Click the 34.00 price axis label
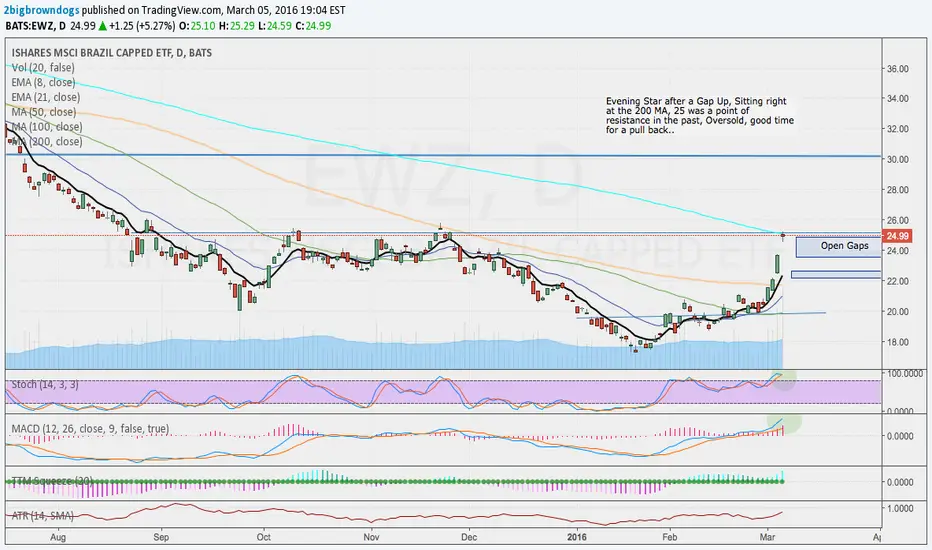932x550 pixels. [x=898, y=99]
